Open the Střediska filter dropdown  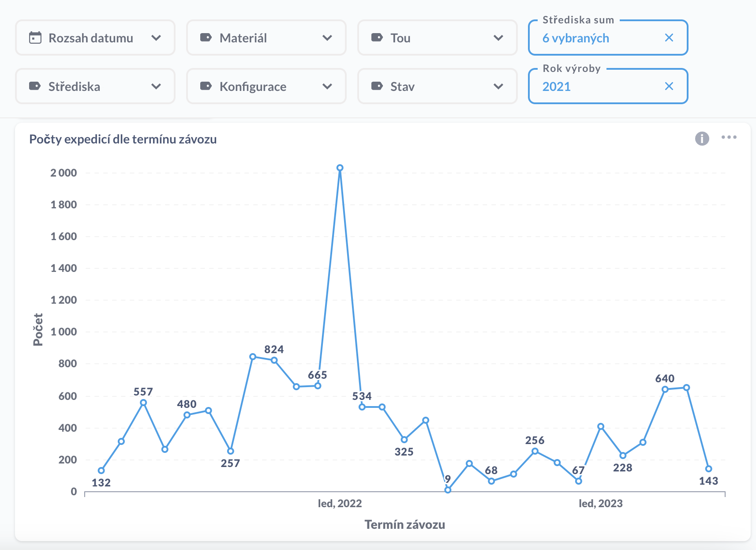(x=156, y=87)
